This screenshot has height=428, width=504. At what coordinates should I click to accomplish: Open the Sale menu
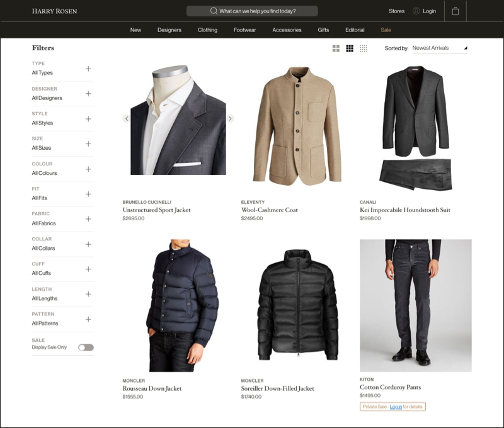386,30
